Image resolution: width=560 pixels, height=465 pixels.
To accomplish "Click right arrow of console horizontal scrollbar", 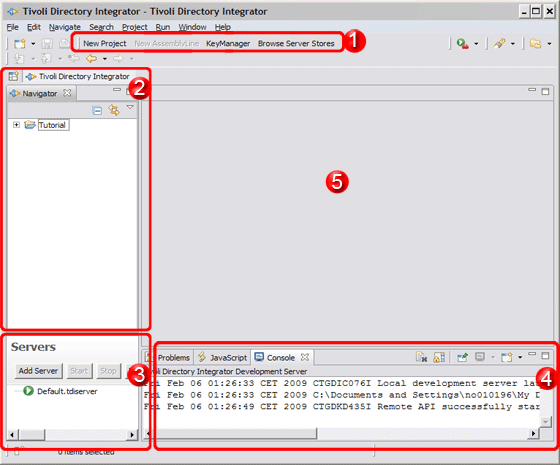I will coord(533,434).
